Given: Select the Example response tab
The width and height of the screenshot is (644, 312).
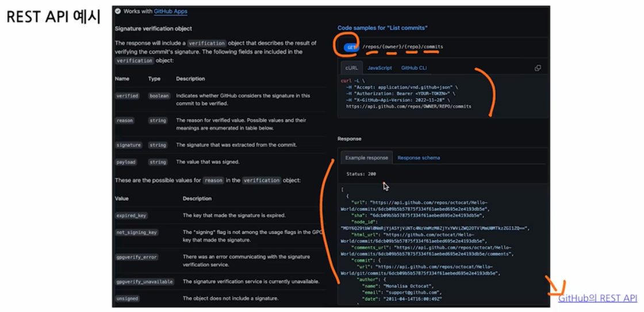Looking at the screenshot, I should [x=366, y=157].
